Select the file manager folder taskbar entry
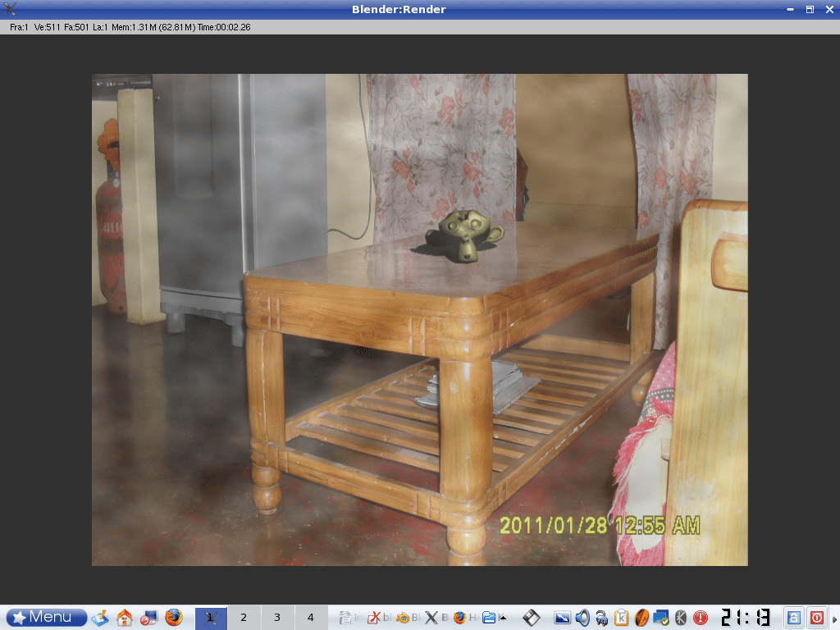Screen dimensions: 840x630 (490, 618)
